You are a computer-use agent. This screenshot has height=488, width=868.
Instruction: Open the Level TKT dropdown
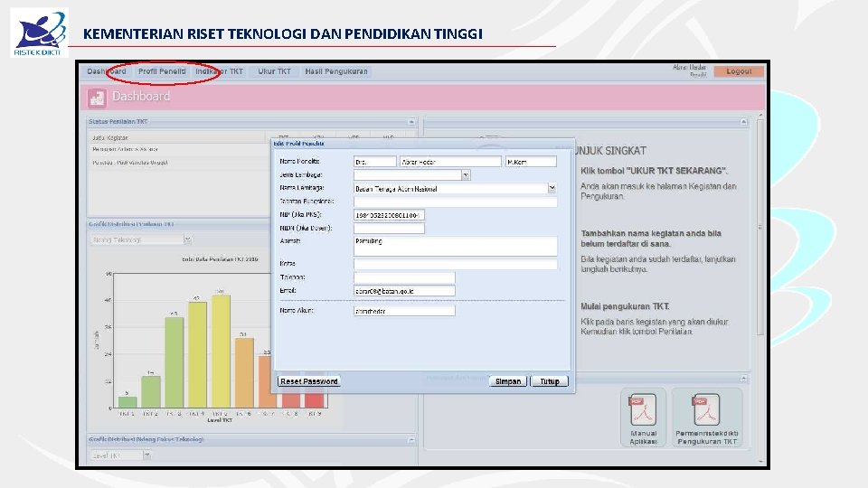pyautogui.click(x=146, y=455)
